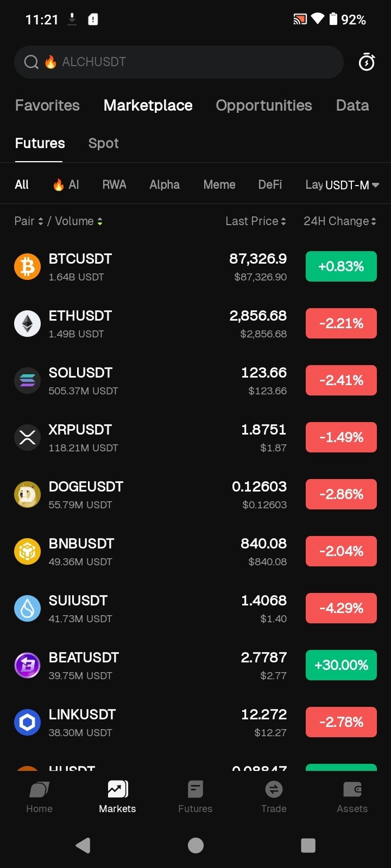Toggle sorting by 24H Change

pos(339,221)
